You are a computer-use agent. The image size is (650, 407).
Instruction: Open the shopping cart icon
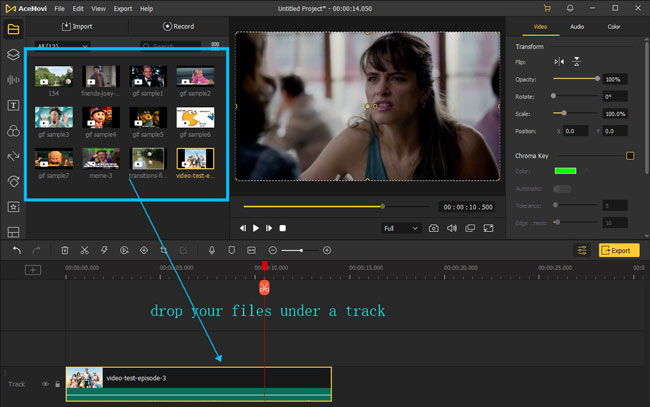click(548, 8)
